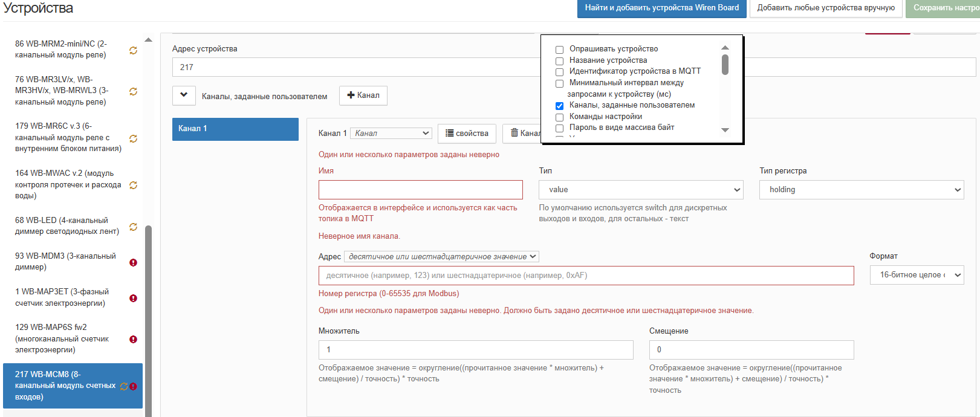Click 'Неверное имя канала.' error text
The height and width of the screenshot is (417, 980).
click(x=359, y=236)
